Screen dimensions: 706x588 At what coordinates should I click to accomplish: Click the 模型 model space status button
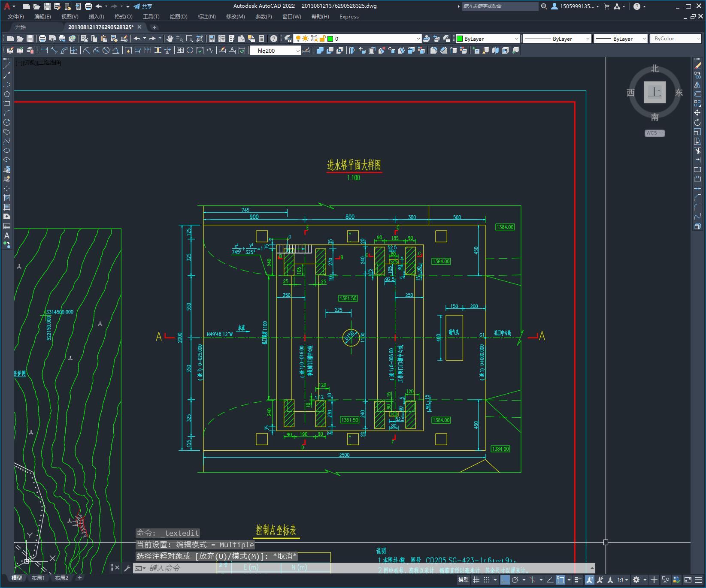[x=463, y=580]
